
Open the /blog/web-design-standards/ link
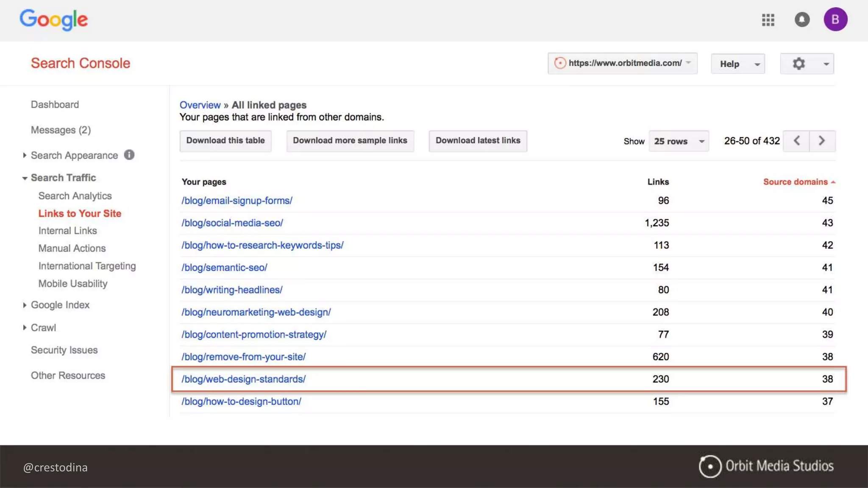coord(243,379)
